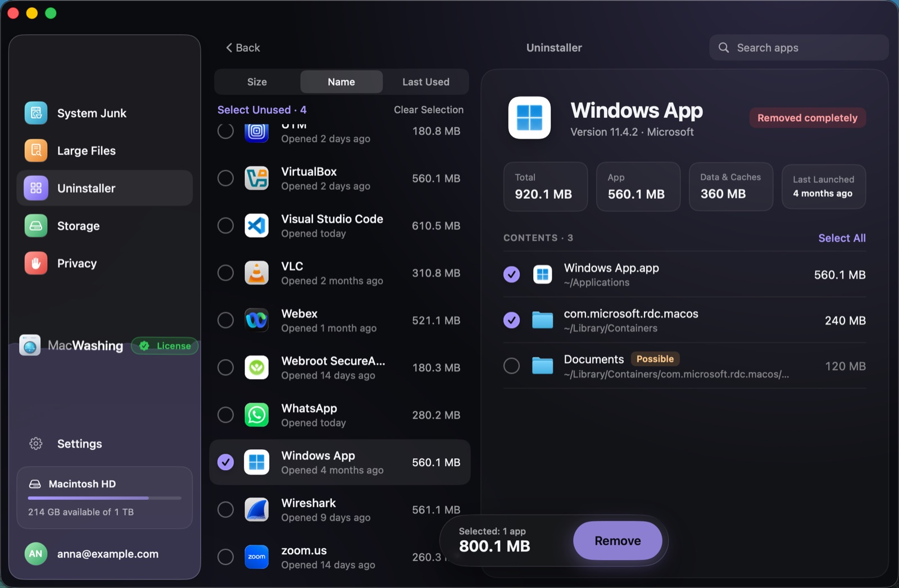Select the WhatsApp checkbox
The image size is (899, 588).
[x=225, y=415]
